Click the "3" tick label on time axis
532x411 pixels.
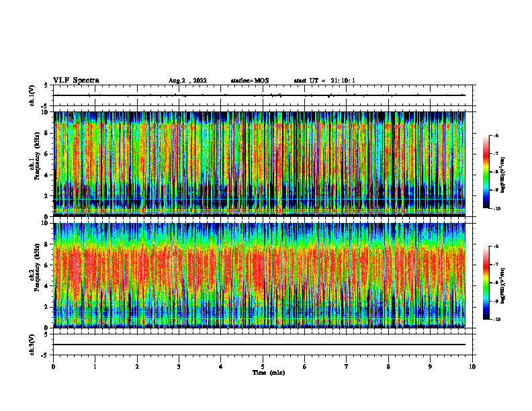(x=179, y=367)
